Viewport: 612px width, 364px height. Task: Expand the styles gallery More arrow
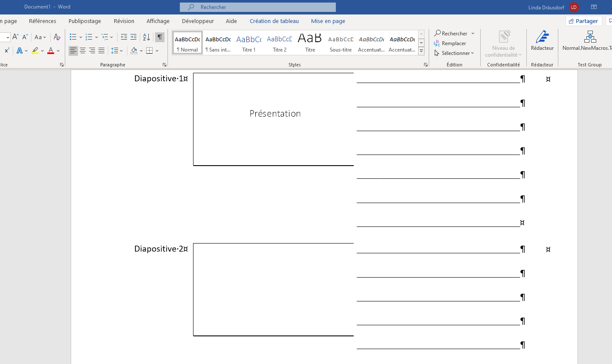(x=421, y=51)
